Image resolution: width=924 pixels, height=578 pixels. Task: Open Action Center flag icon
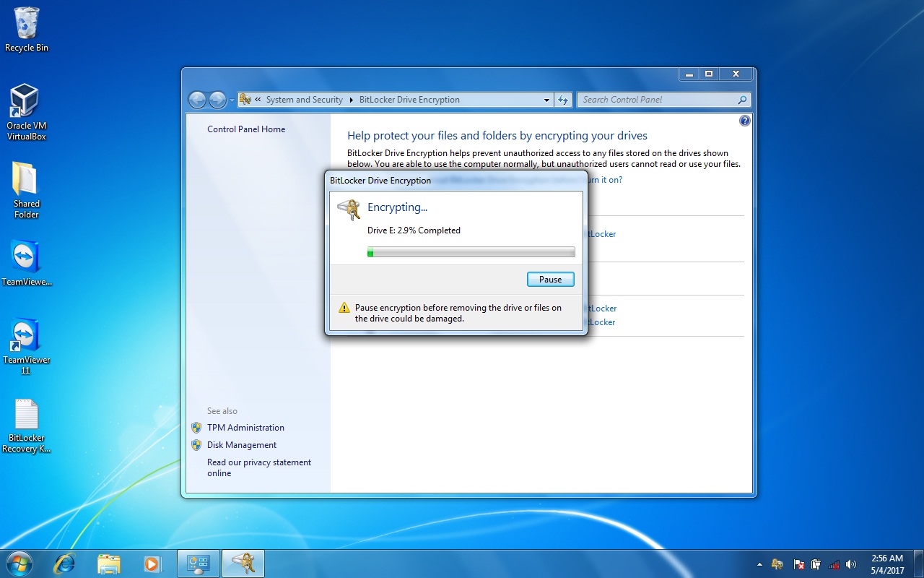tap(799, 564)
